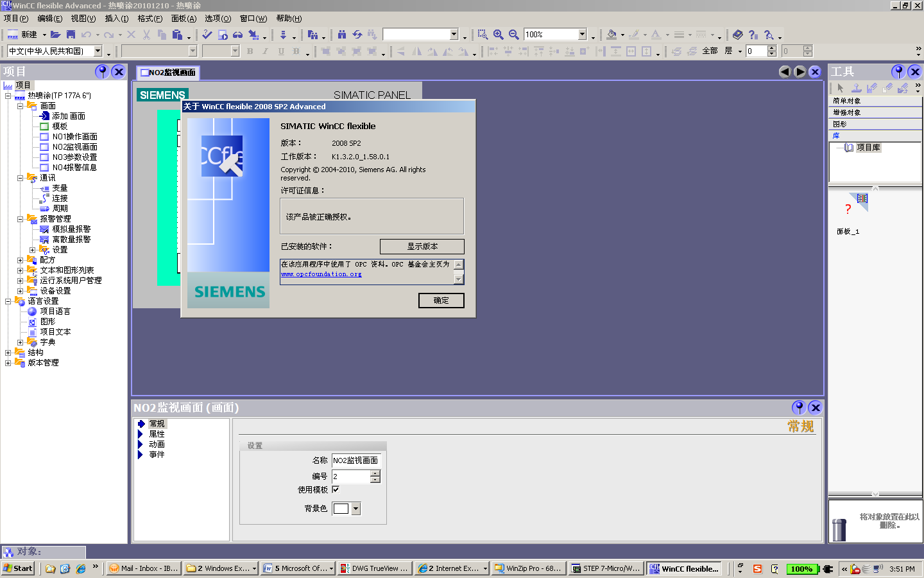
Task: Open Mail - Inbox taskbar item
Action: tap(144, 568)
